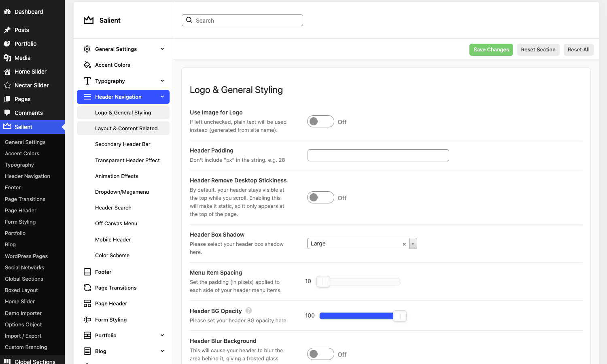Screen dimensions: 607x364
Task: Open Secondary Header Bar subsection
Action: point(123,144)
